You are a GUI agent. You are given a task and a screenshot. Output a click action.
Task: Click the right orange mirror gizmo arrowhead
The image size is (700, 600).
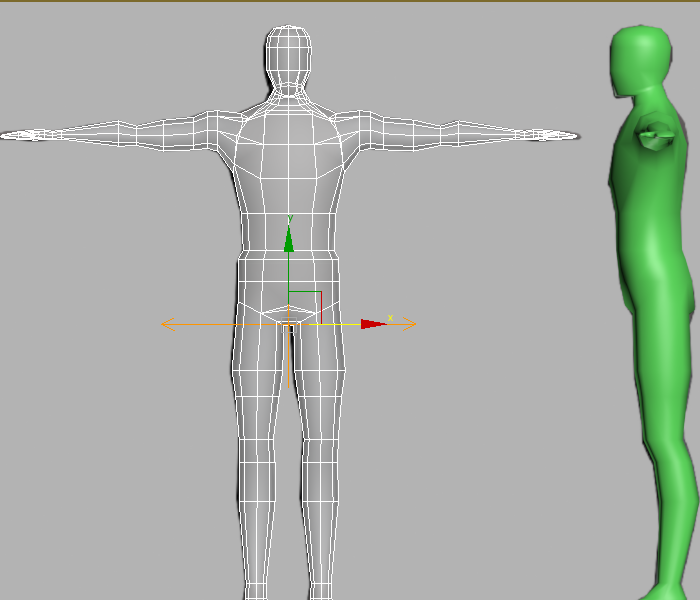[409, 324]
